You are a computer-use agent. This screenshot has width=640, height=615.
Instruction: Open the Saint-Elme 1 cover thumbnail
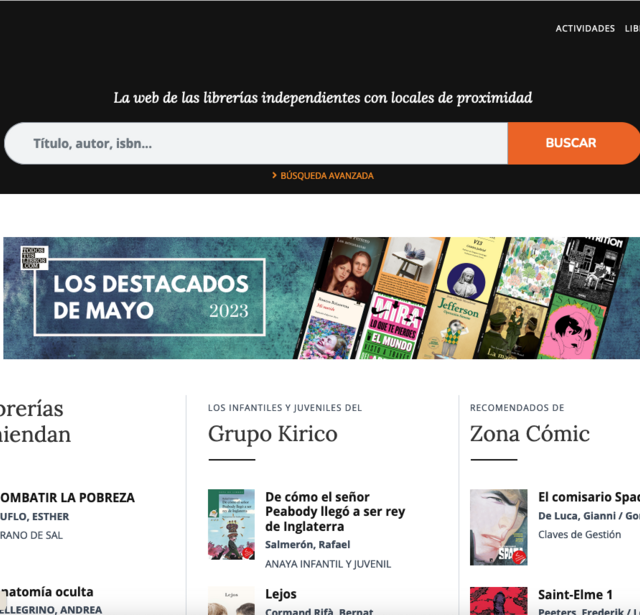click(498, 601)
